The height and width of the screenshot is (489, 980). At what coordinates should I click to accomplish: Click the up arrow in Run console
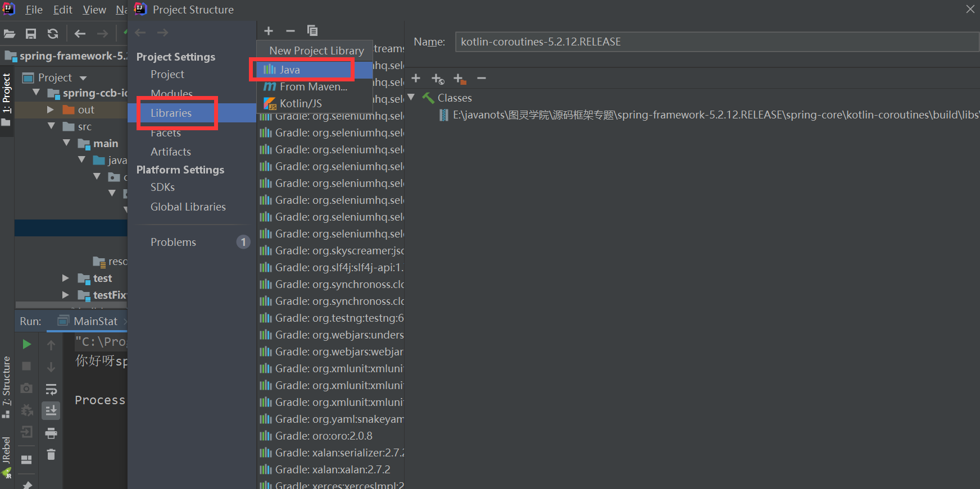51,345
